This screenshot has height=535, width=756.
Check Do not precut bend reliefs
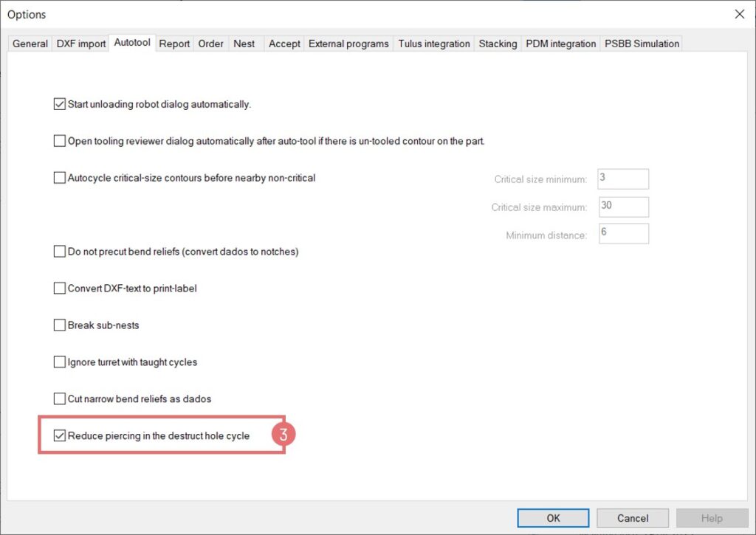[60, 252]
